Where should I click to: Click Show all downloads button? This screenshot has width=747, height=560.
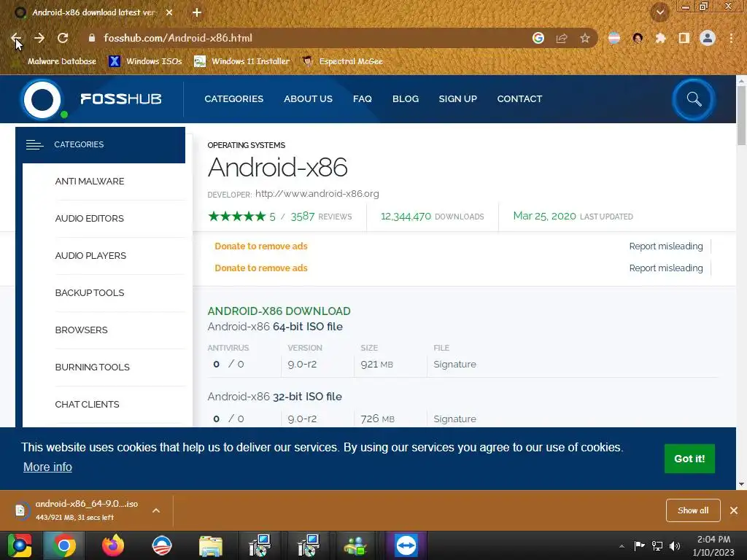point(693,510)
